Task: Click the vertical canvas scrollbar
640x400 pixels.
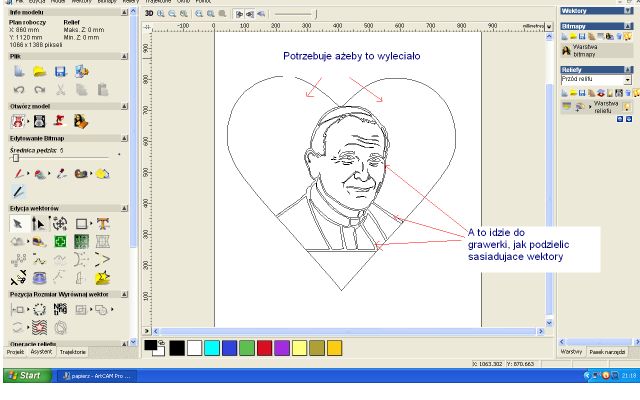Action: pyautogui.click(x=549, y=180)
